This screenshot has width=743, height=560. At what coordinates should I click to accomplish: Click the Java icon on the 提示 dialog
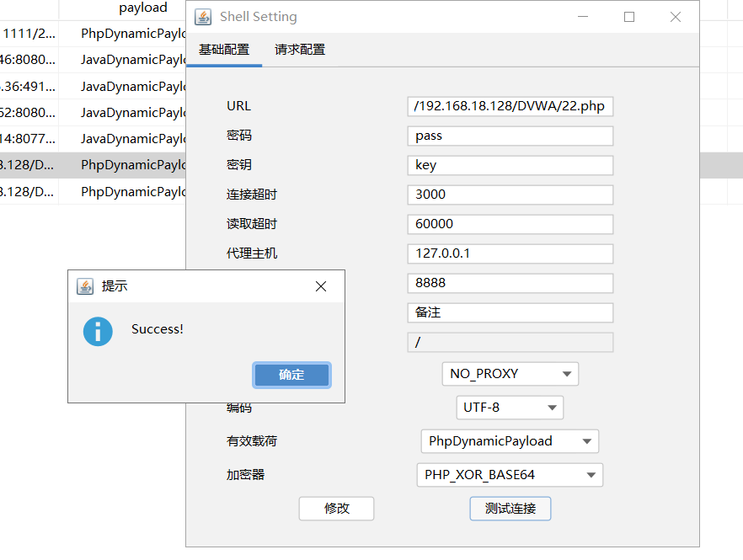(x=84, y=286)
